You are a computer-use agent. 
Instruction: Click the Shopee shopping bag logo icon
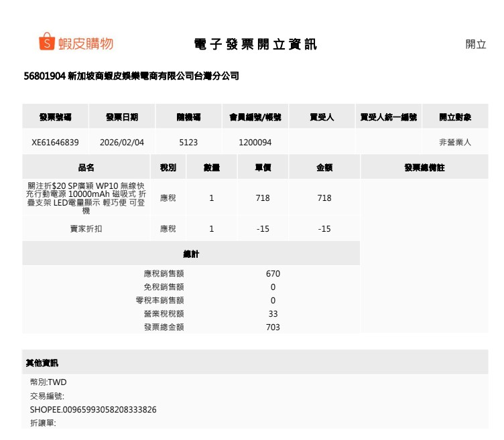click(46, 42)
